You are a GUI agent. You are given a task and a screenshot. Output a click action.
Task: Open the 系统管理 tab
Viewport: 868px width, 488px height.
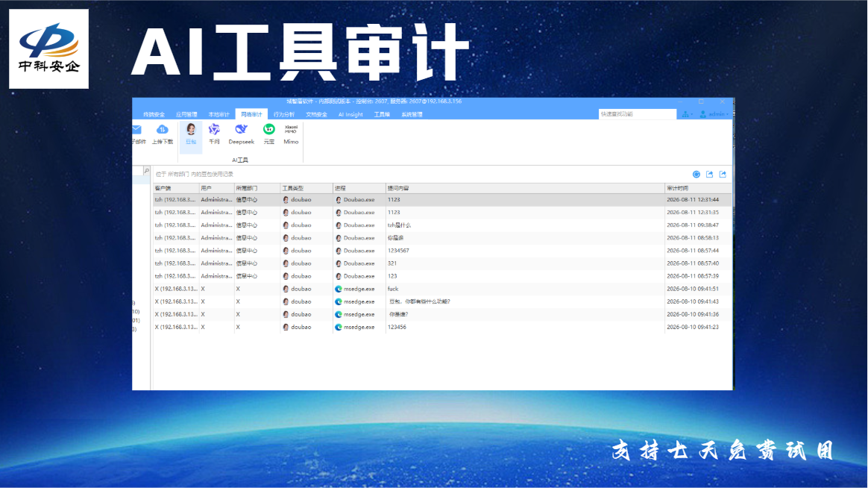[x=412, y=115]
